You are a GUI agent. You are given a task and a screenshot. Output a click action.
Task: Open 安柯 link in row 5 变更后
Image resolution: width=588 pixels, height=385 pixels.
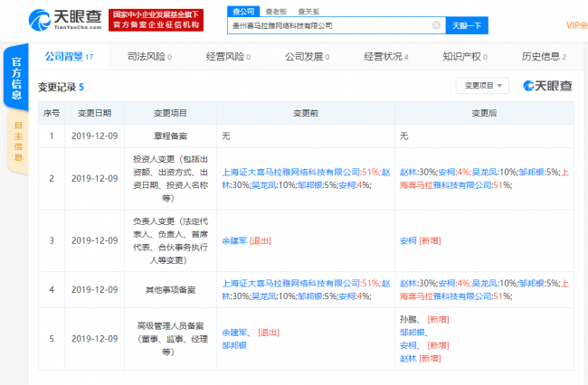pos(408,345)
